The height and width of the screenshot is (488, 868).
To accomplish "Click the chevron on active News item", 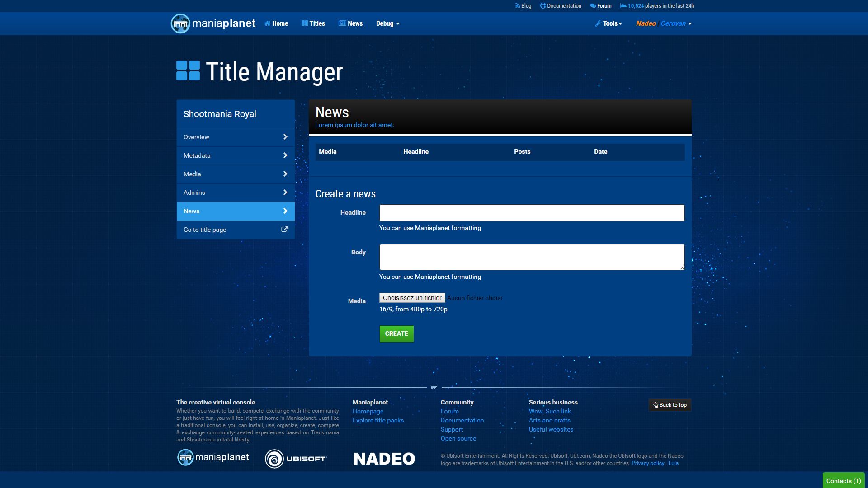I will click(x=285, y=211).
